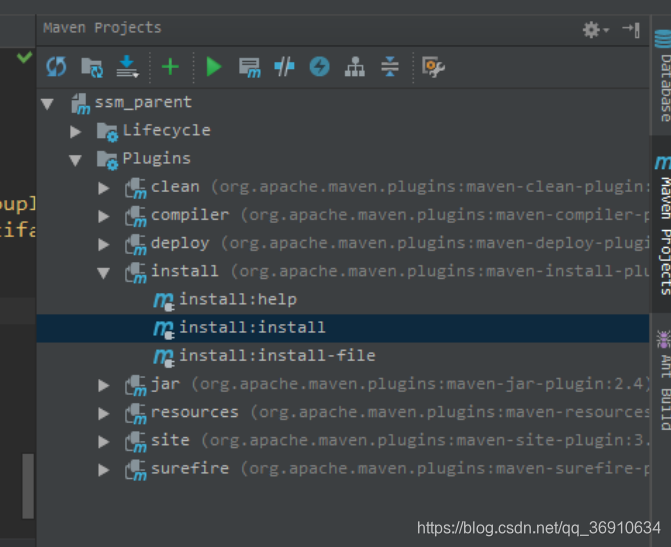Collapse the Plugins node
This screenshot has width=671, height=547.
tap(75, 160)
